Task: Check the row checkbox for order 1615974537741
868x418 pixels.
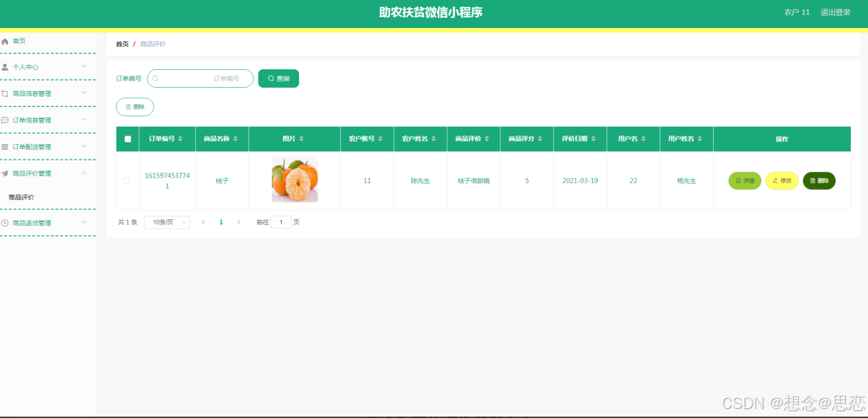Action: [127, 181]
